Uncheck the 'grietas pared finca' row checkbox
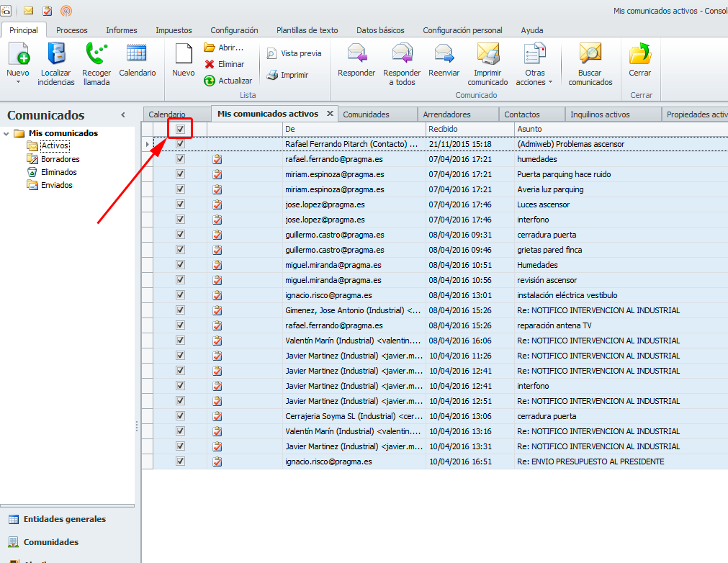The image size is (728, 563). click(x=180, y=250)
